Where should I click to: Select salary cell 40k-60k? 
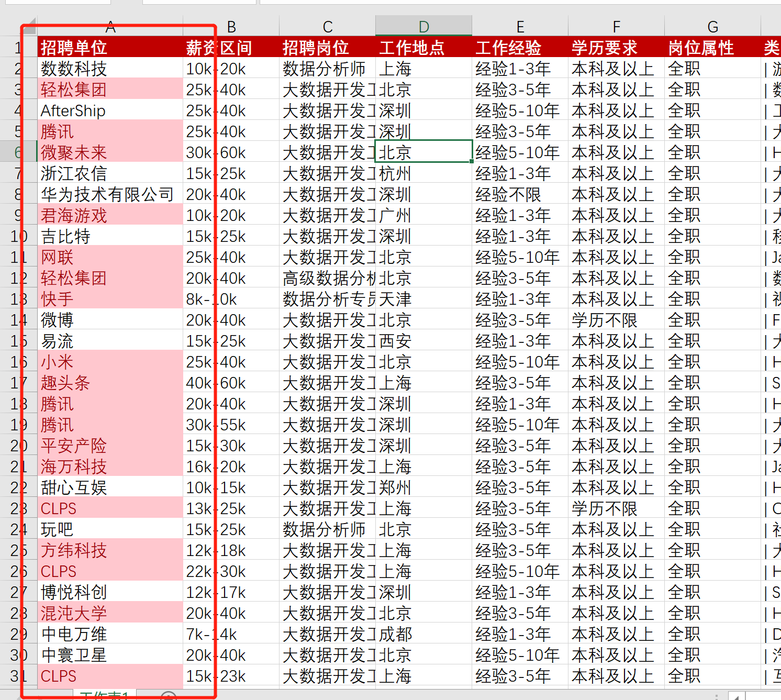tap(231, 383)
